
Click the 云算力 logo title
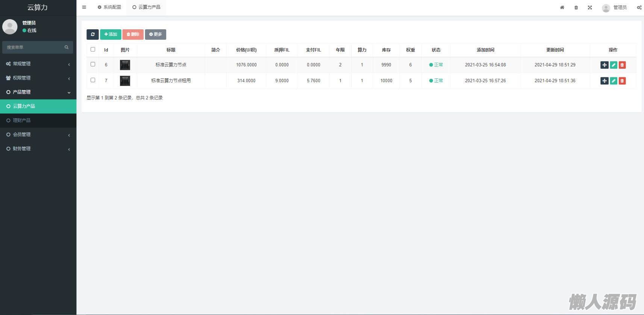(38, 8)
